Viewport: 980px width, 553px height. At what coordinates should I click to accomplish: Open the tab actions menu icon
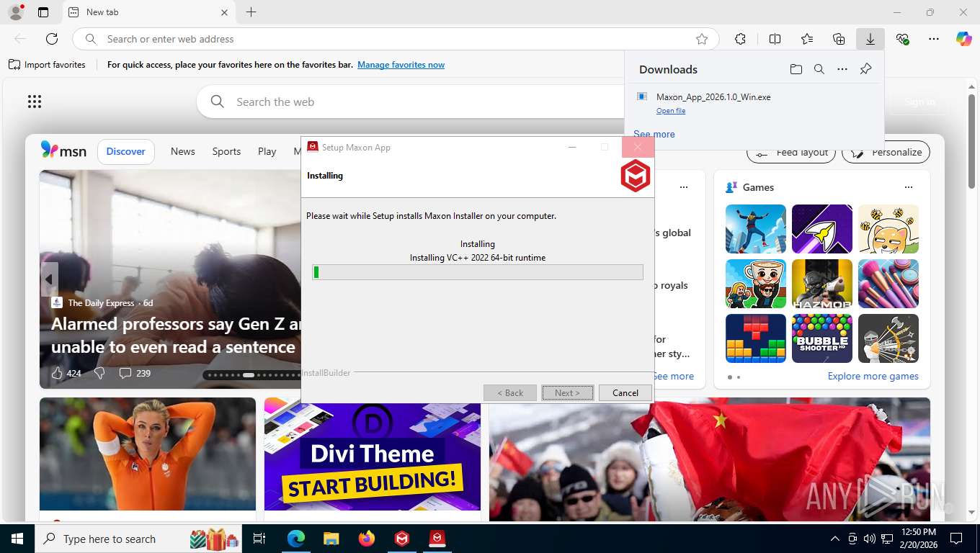pos(43,12)
